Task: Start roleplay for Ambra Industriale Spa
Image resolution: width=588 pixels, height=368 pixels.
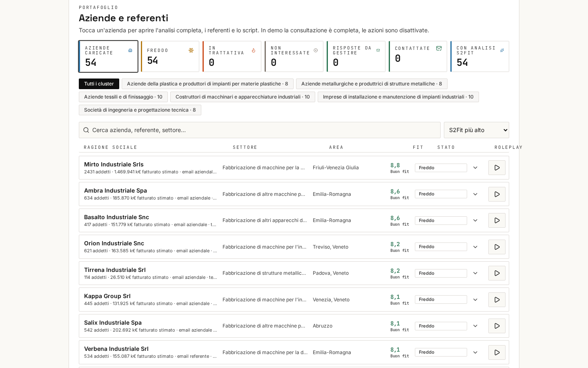Action: (x=497, y=194)
